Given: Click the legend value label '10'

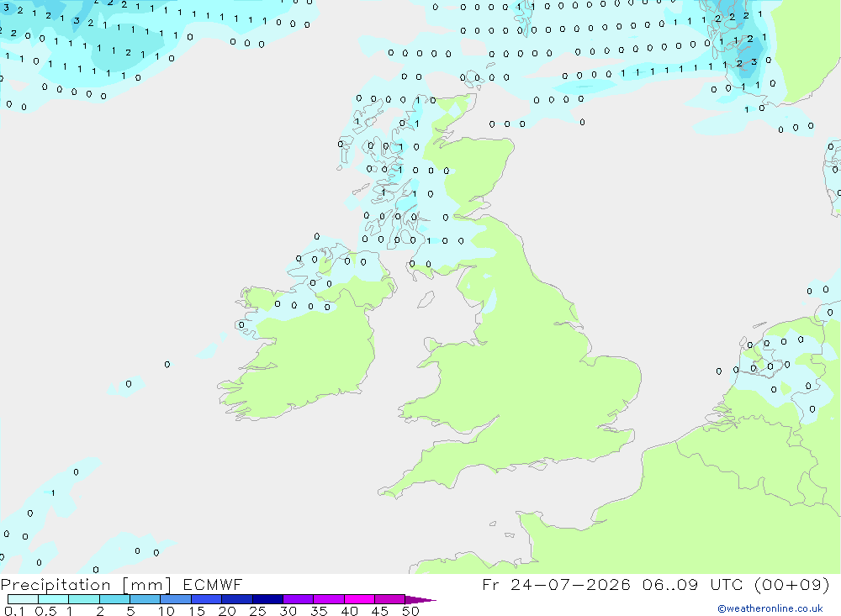Looking at the screenshot, I should (167, 611).
